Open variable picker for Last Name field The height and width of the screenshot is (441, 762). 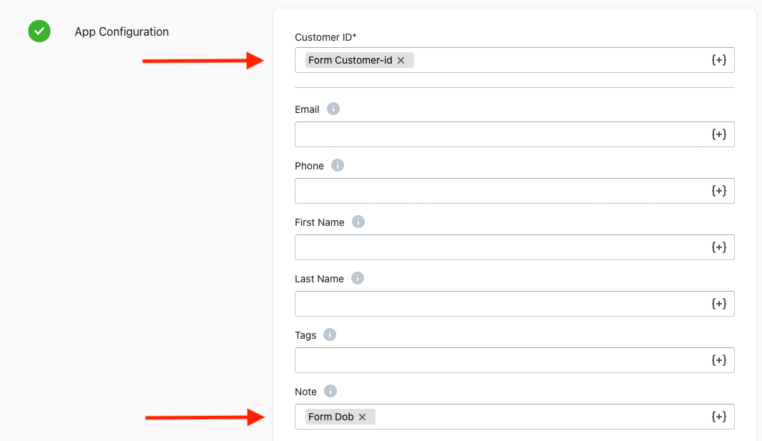pos(719,303)
